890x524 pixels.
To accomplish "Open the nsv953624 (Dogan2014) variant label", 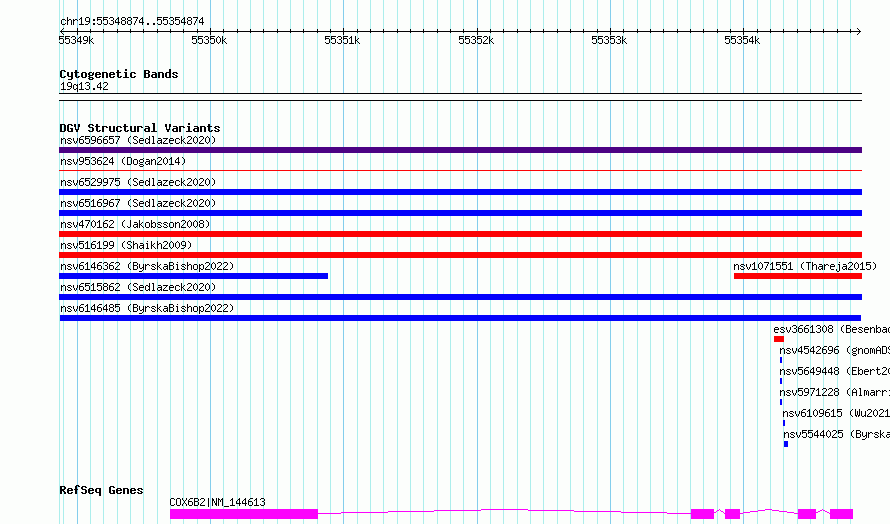I will click(x=123, y=161).
